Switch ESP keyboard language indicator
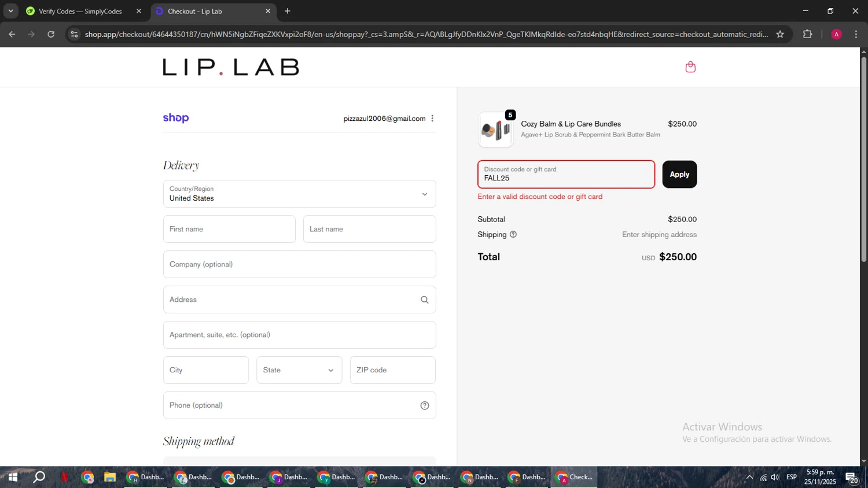Image resolution: width=868 pixels, height=488 pixels. click(792, 477)
